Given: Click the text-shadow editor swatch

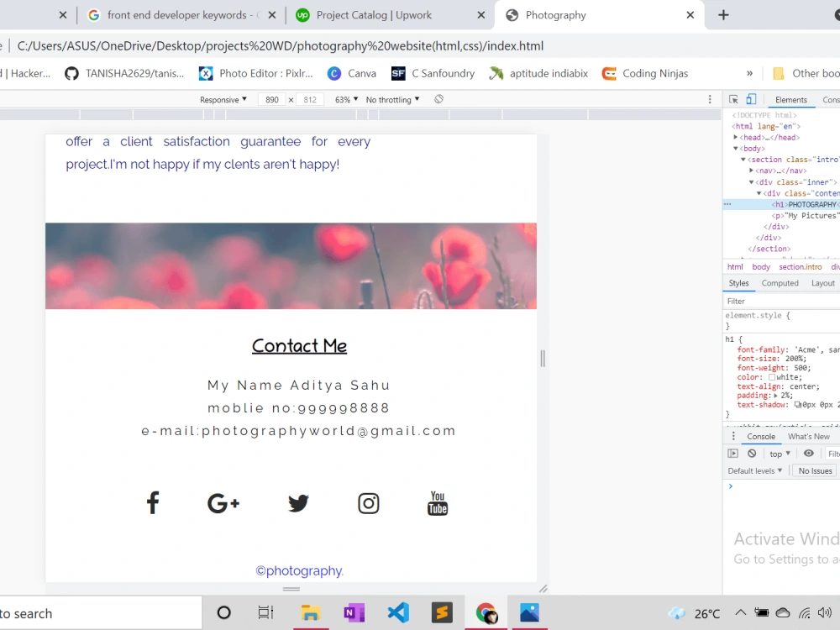Looking at the screenshot, I should click(x=798, y=405).
